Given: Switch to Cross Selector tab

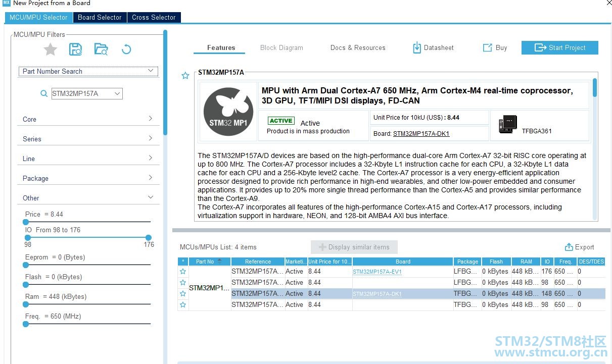Looking at the screenshot, I should point(154,17).
